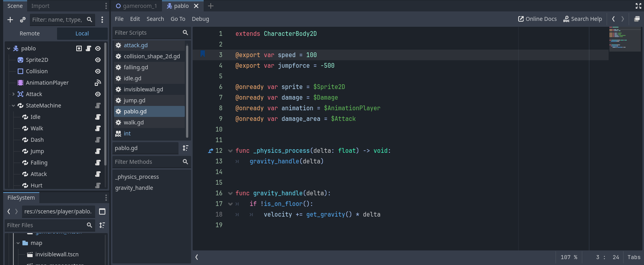
Task: Click the Search Help button
Action: point(582,19)
